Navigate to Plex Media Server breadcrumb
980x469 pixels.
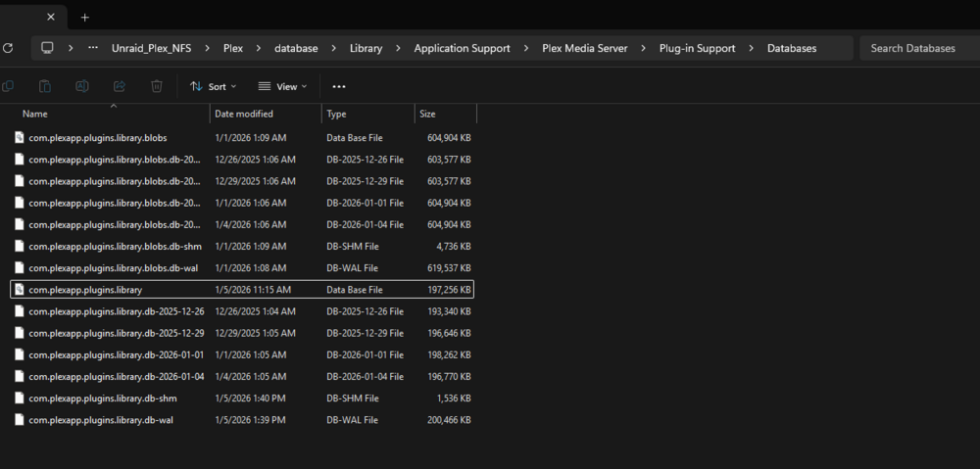point(585,48)
